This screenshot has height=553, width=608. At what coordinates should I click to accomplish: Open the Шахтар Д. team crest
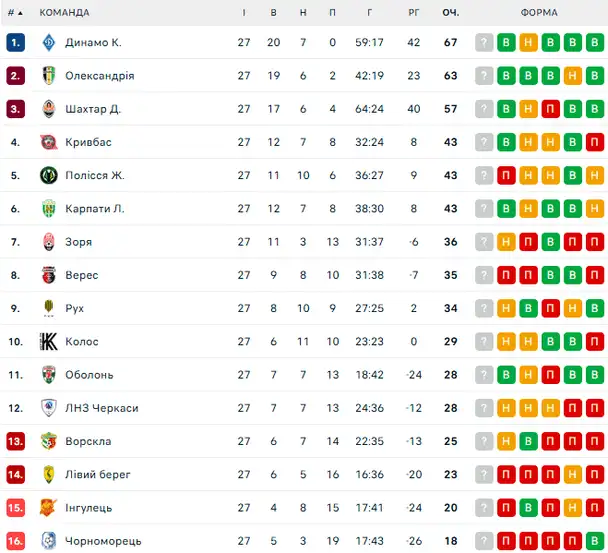pos(49,109)
